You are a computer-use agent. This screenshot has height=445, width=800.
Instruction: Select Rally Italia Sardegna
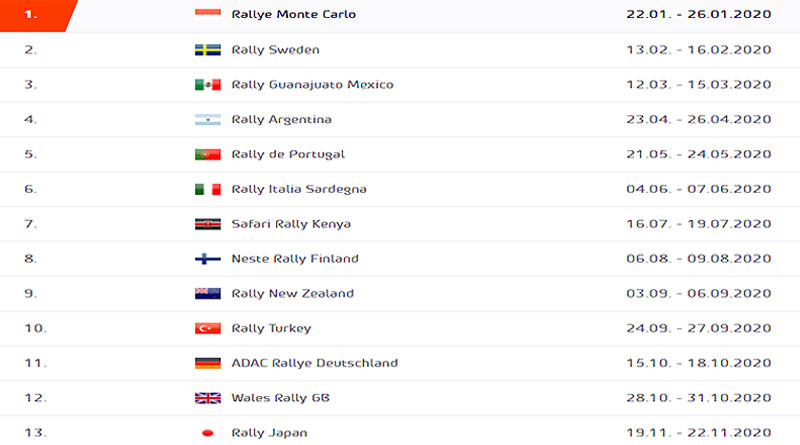click(x=299, y=189)
